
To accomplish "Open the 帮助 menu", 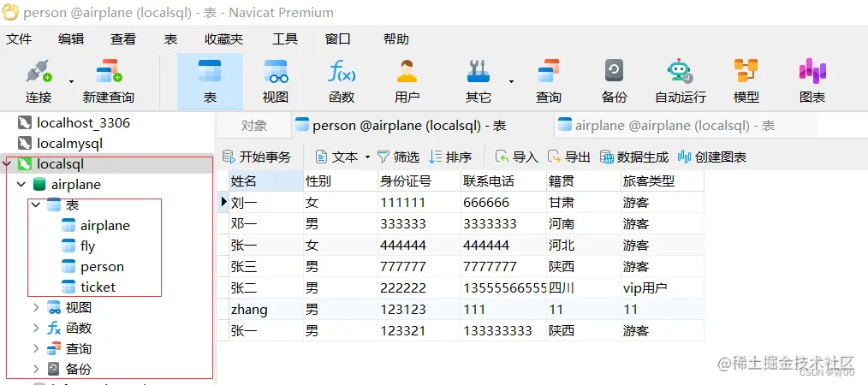I will tap(396, 38).
